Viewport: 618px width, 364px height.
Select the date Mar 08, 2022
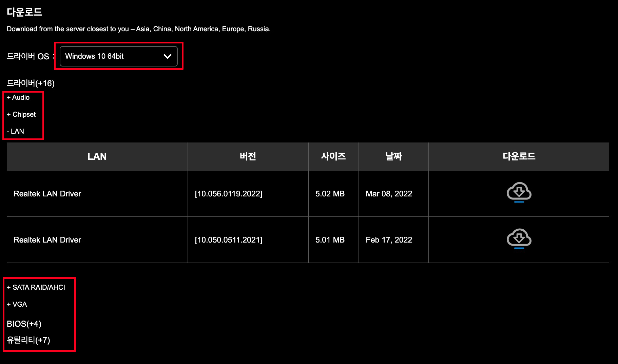(389, 194)
